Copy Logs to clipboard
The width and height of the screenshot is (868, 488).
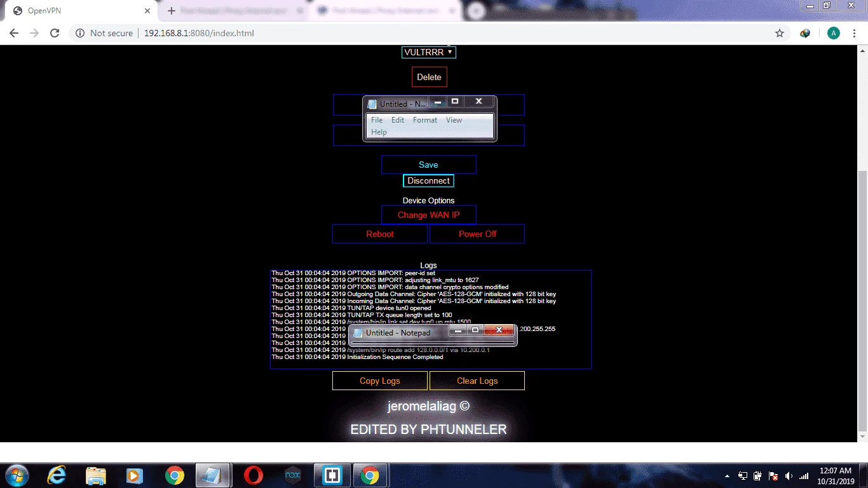(380, 381)
